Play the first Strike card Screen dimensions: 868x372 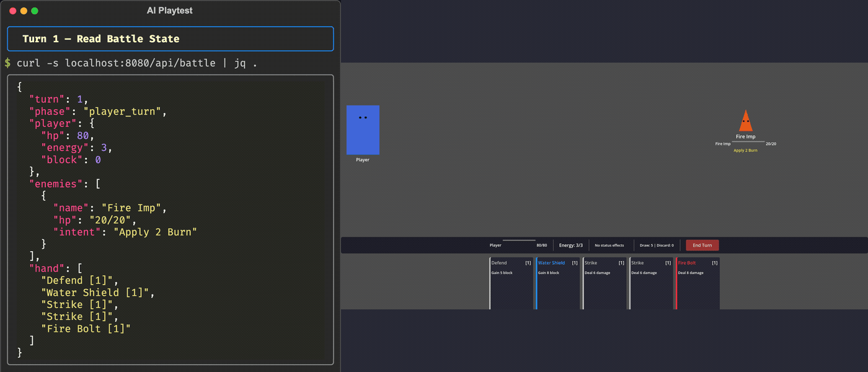pos(604,282)
